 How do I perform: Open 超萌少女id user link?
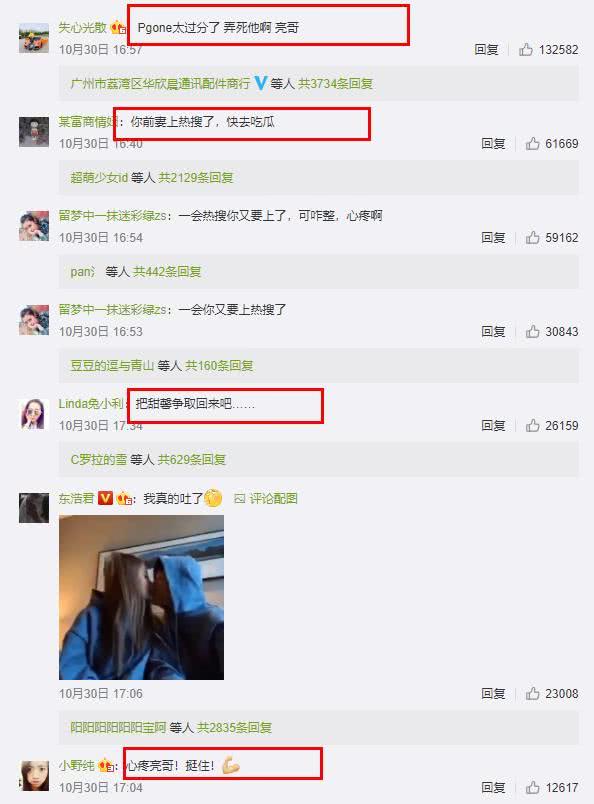click(99, 177)
